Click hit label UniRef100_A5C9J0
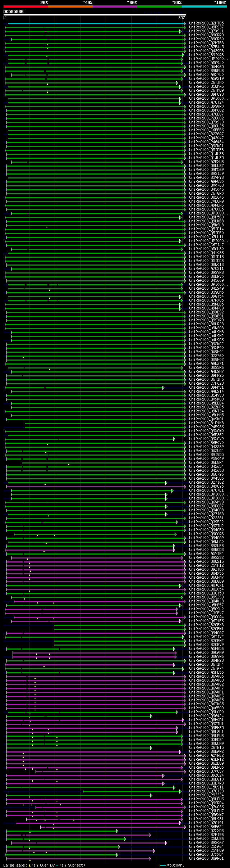230x868 pixels. click(206, 63)
